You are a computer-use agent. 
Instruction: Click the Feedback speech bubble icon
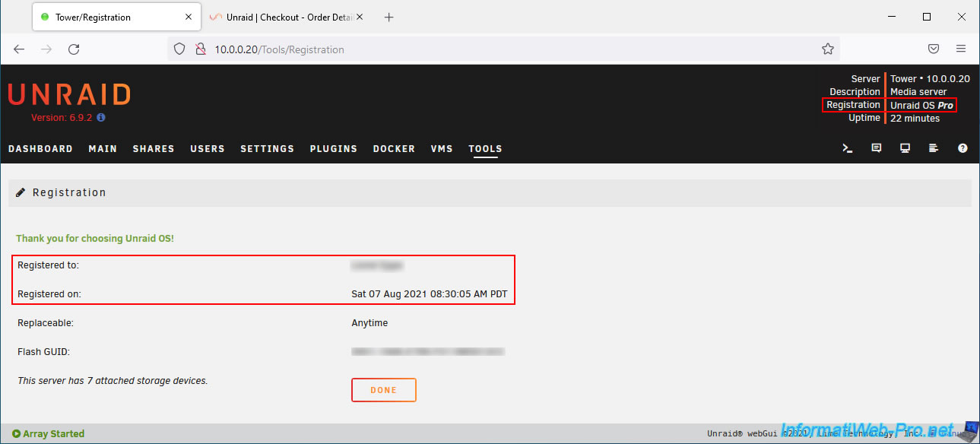876,148
